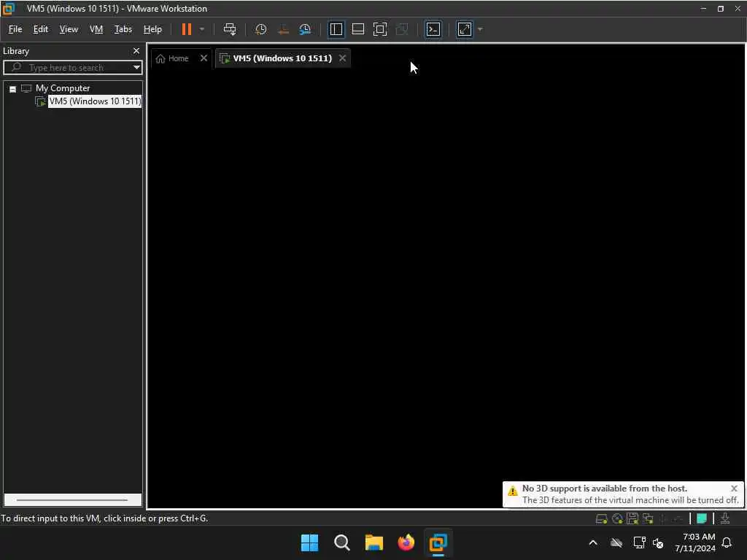Click the muted volume tray icon
This screenshot has width=747, height=560.
click(x=658, y=542)
